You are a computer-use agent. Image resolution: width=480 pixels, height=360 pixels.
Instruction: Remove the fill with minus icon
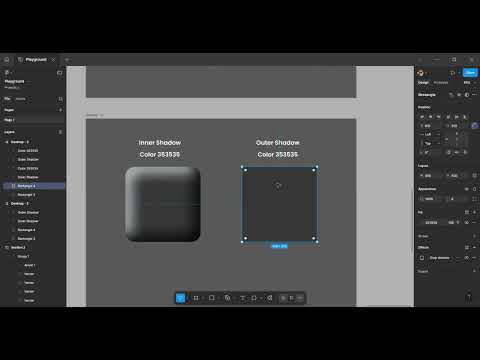[x=474, y=222]
